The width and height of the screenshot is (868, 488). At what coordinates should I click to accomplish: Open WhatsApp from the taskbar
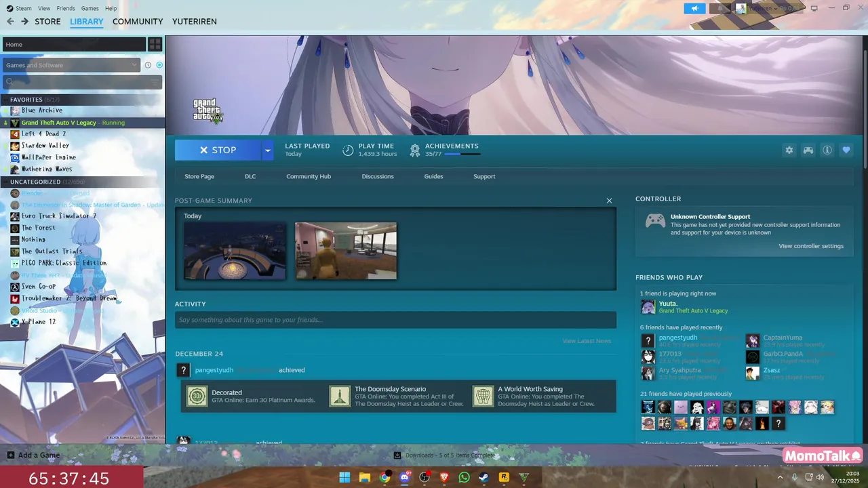pyautogui.click(x=464, y=477)
